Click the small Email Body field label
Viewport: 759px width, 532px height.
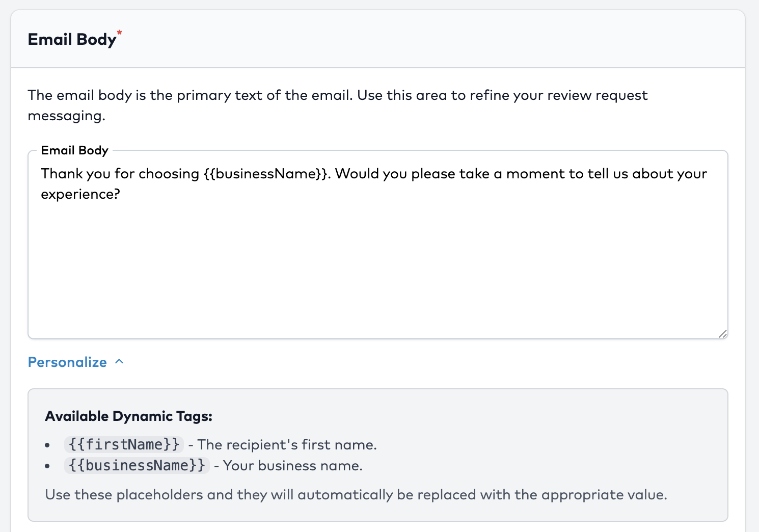coord(74,150)
